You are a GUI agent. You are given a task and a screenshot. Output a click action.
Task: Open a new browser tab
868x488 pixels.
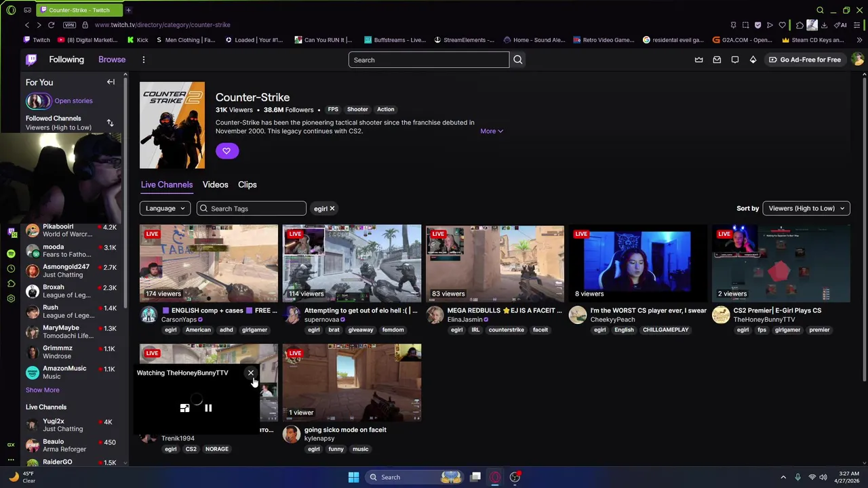(128, 10)
